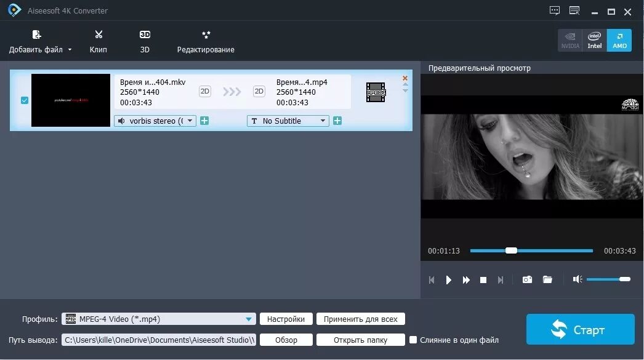The width and height of the screenshot is (644, 360).
Task: Click Открыть папку button
Action: pos(360,340)
